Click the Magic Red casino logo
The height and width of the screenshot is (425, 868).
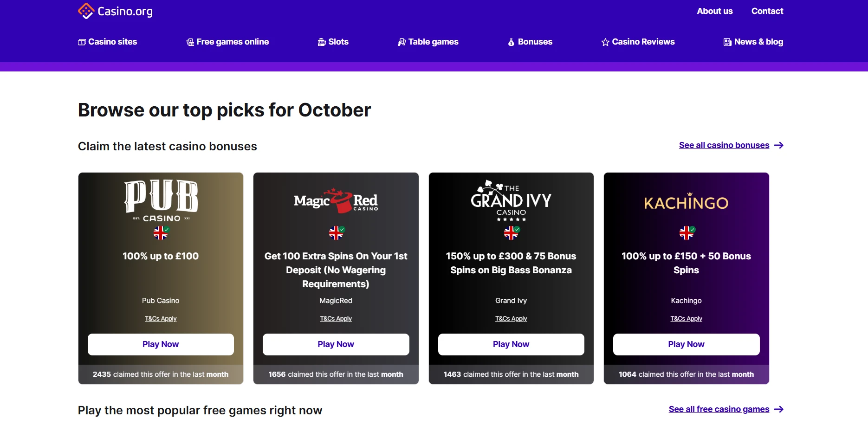336,201
